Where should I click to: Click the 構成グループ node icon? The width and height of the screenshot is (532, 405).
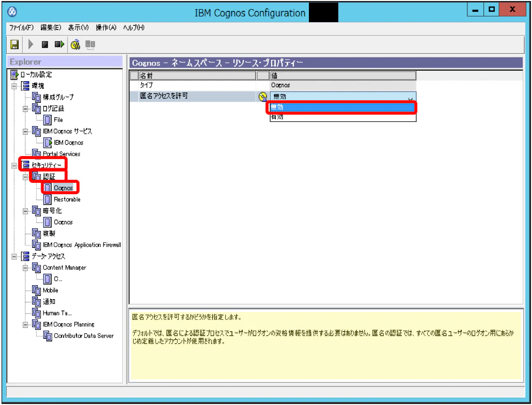[x=36, y=97]
